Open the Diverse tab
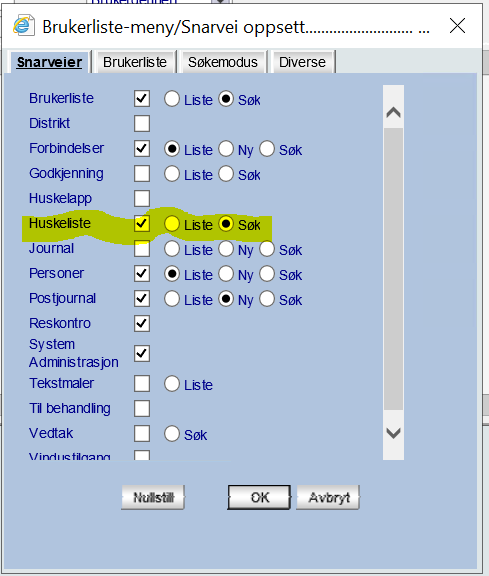 (x=302, y=62)
